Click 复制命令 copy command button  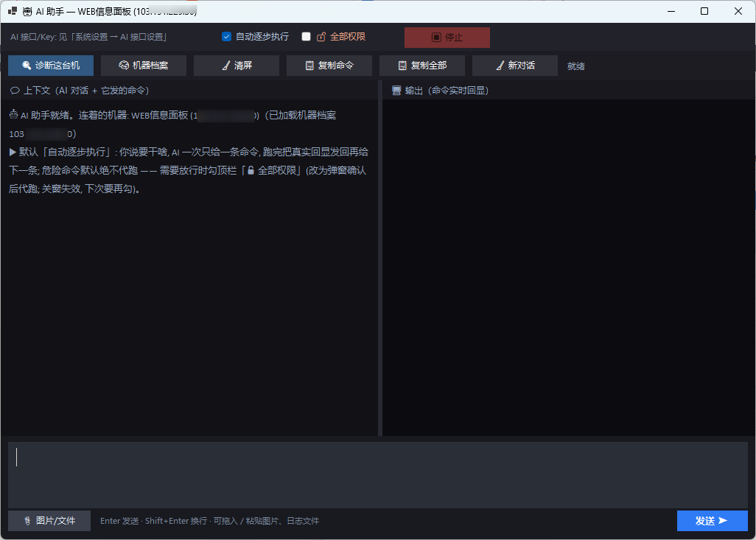click(x=329, y=66)
